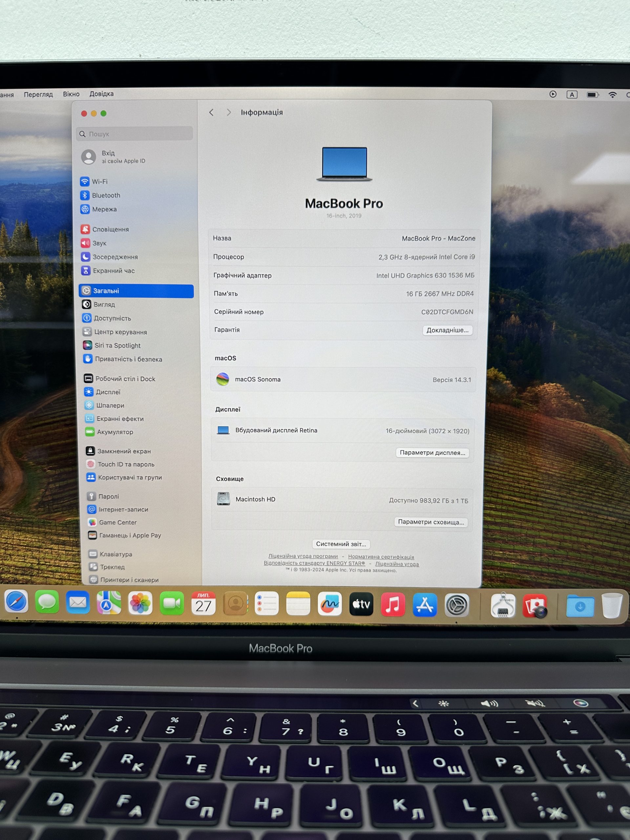Open the Перегляд menu
The image size is (630, 840).
pyautogui.click(x=38, y=94)
